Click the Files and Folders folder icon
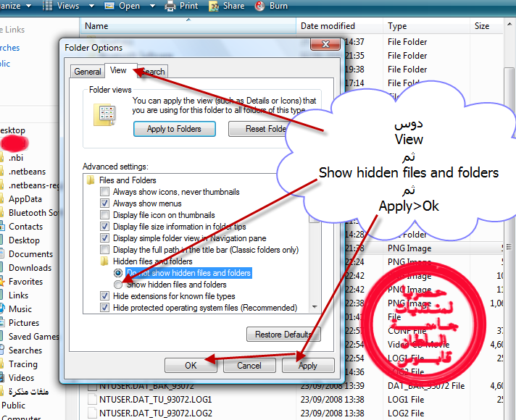Image resolution: width=516 pixels, height=420 pixels. [90, 180]
